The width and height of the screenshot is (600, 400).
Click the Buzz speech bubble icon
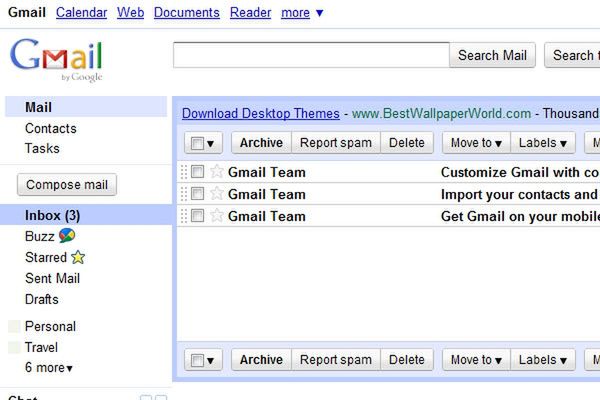(x=67, y=236)
